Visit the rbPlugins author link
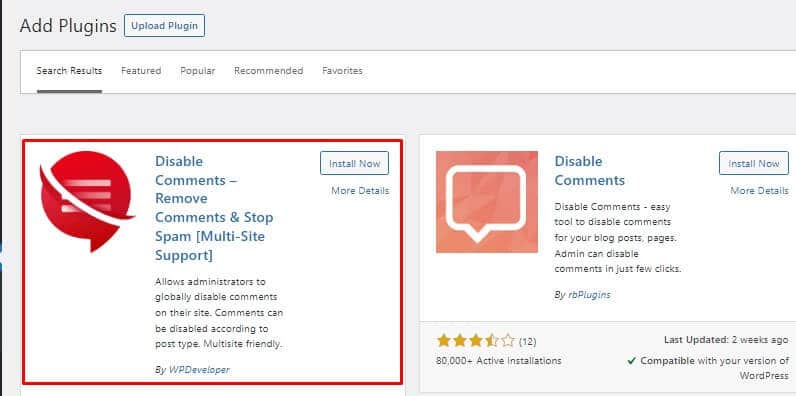The height and width of the screenshot is (396, 796). point(589,294)
